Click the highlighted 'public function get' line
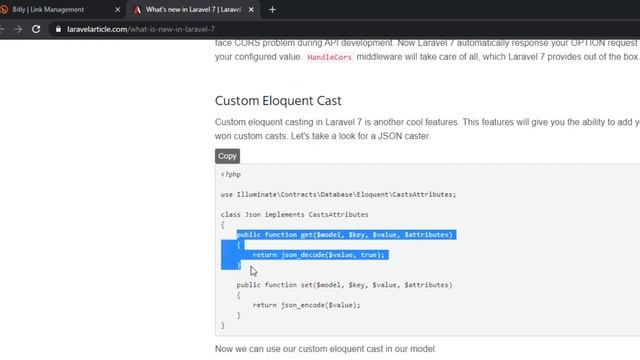The height and width of the screenshot is (360, 640). [x=345, y=235]
